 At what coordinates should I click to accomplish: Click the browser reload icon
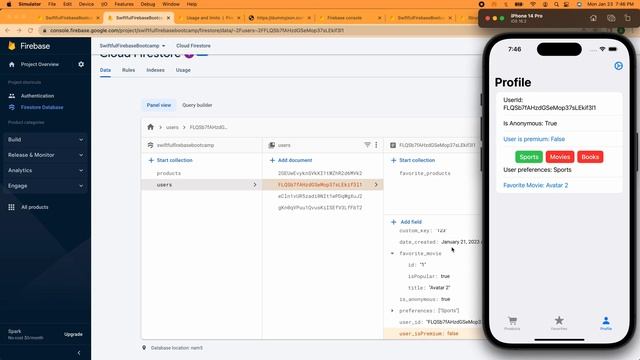point(31,30)
